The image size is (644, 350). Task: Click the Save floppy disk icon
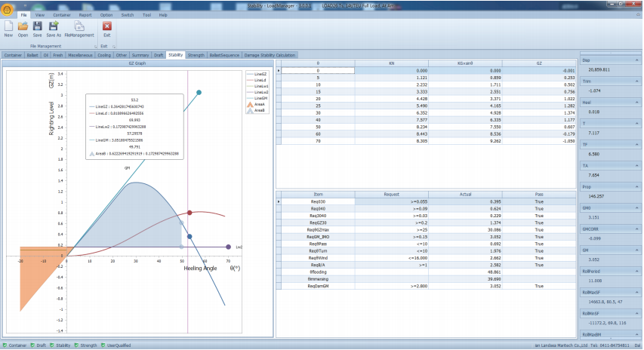(37, 26)
